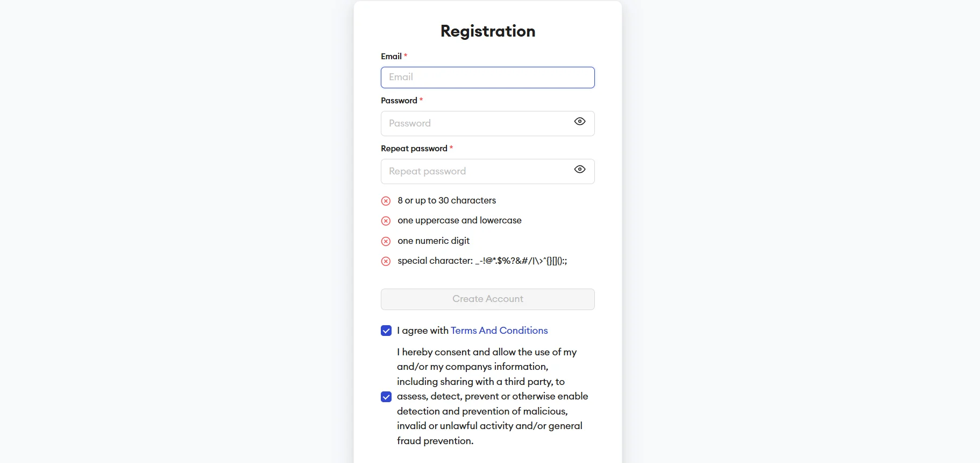Click the red X beside numeric digit rule
The height and width of the screenshot is (463, 980).
click(386, 241)
